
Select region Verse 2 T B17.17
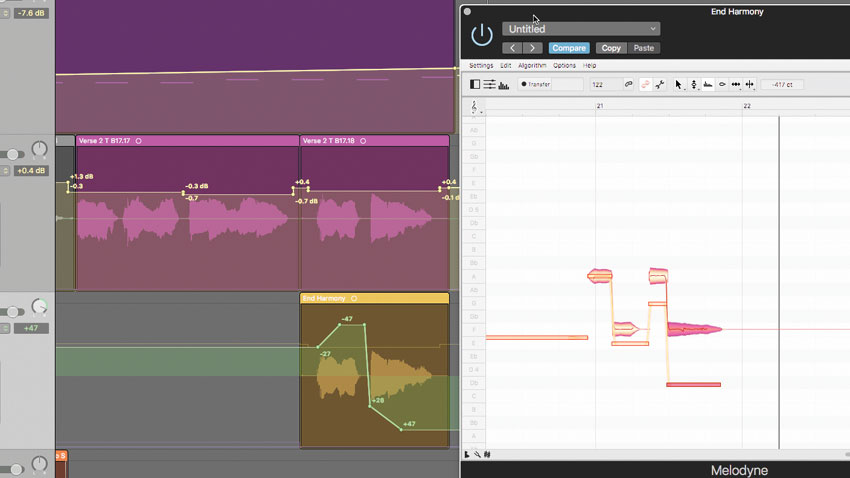188,141
